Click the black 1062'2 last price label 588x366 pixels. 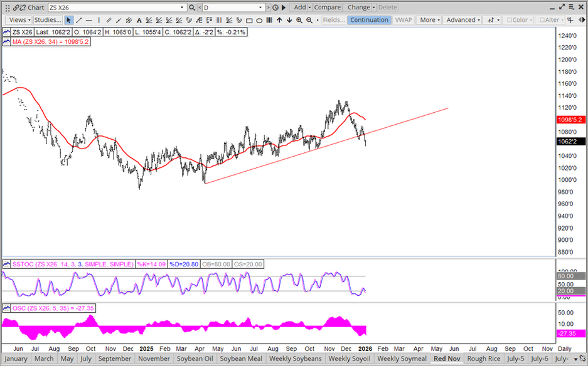[x=571, y=141]
